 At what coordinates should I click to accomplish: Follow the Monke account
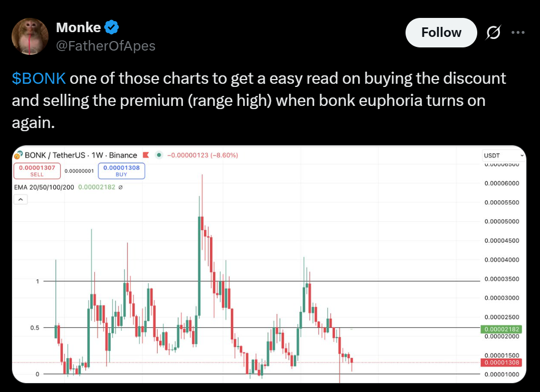click(x=441, y=33)
